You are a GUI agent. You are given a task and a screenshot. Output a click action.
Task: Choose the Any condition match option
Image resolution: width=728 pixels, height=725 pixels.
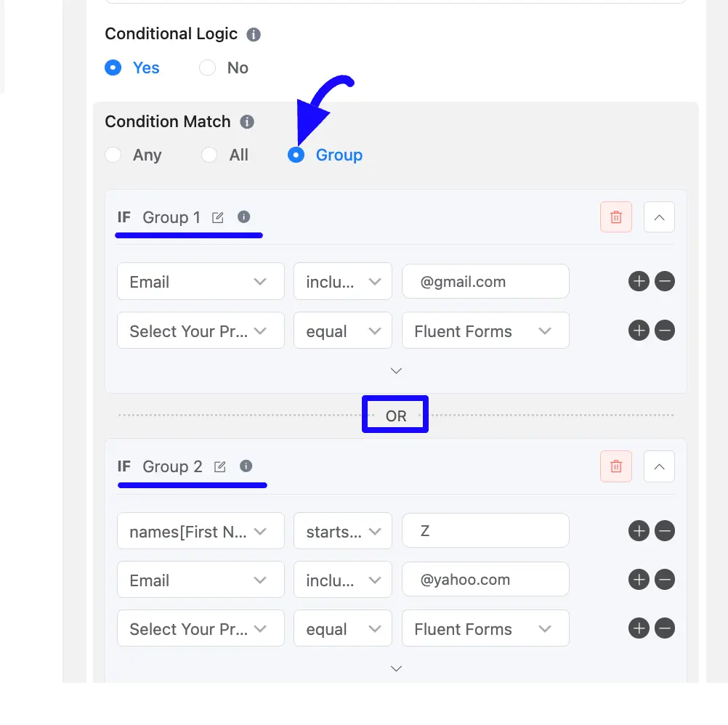point(113,155)
